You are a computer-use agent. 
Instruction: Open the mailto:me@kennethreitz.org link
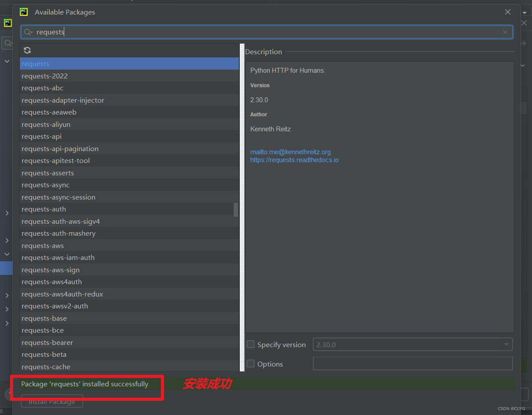click(290, 152)
